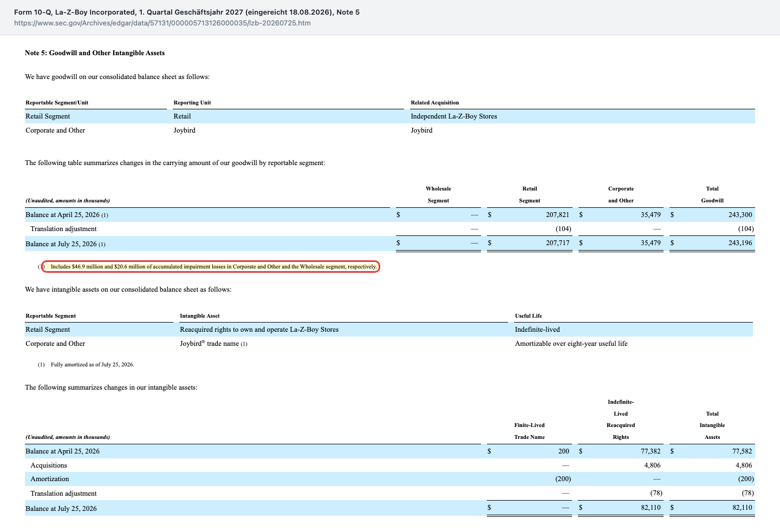The image size is (780, 532).
Task: Click the 'Finite-Lived Trade Name' column header
Action: click(529, 431)
